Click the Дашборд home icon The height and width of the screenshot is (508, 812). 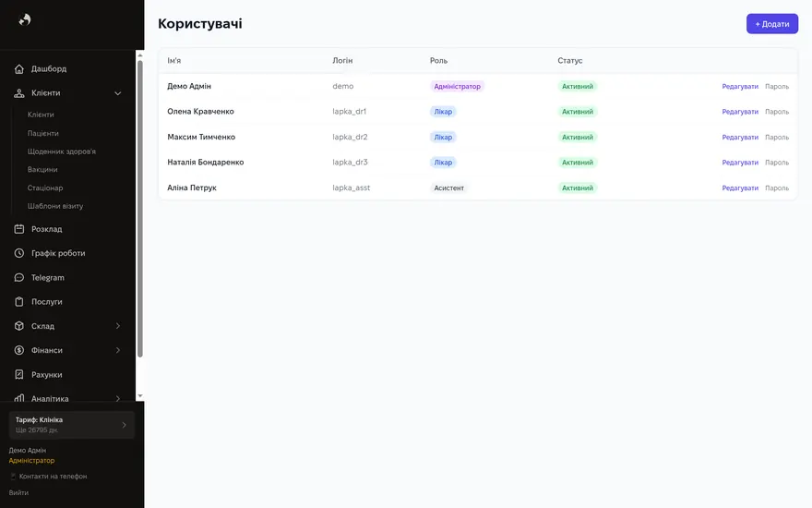coord(19,69)
